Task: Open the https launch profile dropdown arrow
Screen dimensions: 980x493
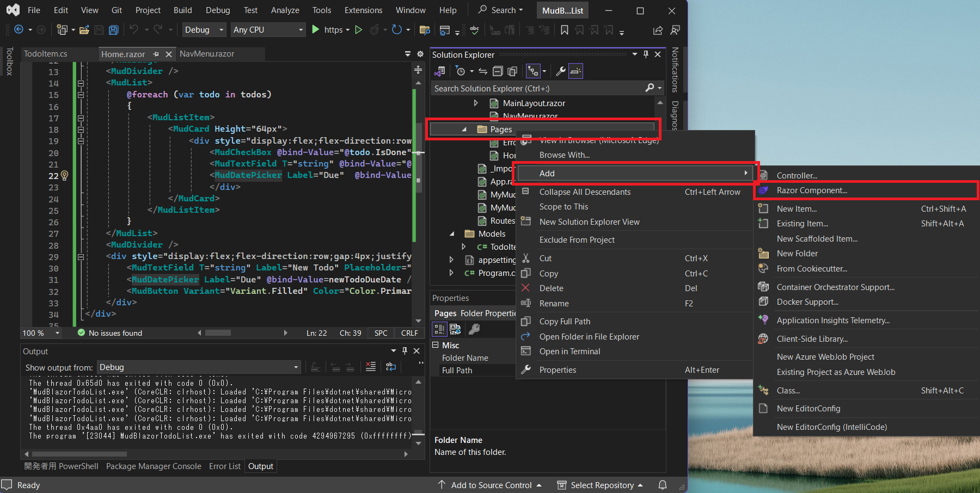Action: (x=347, y=30)
